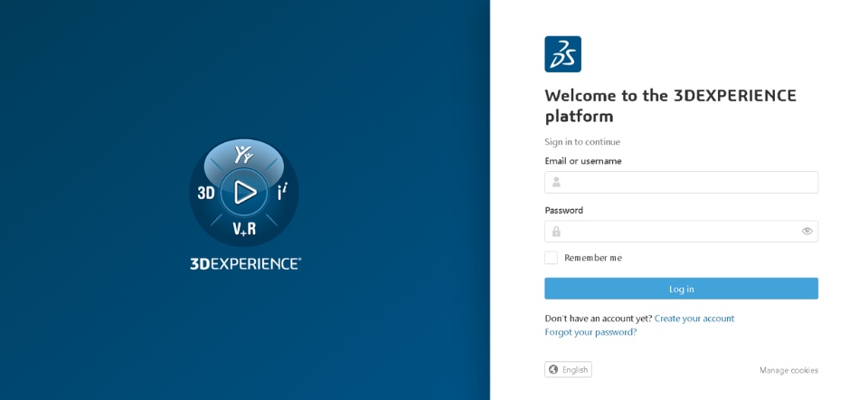The width and height of the screenshot is (868, 400).
Task: Click the 'Remember me' label text
Action: pyautogui.click(x=593, y=258)
